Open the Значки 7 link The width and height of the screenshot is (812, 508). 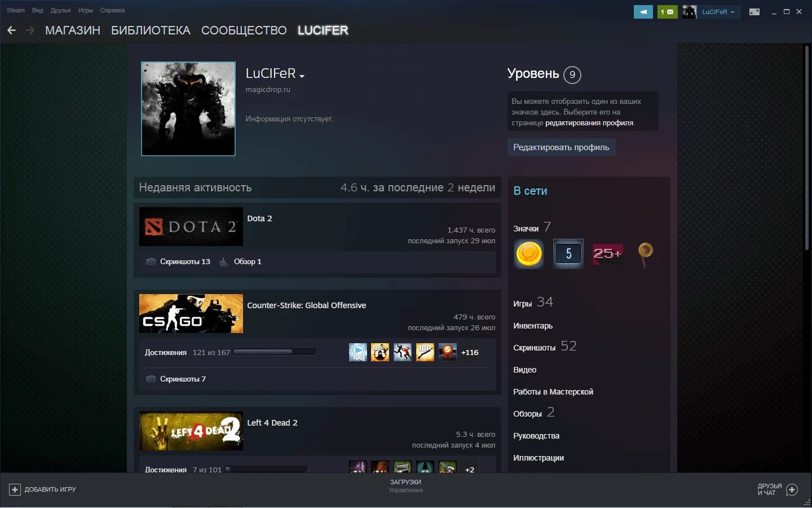[532, 227]
